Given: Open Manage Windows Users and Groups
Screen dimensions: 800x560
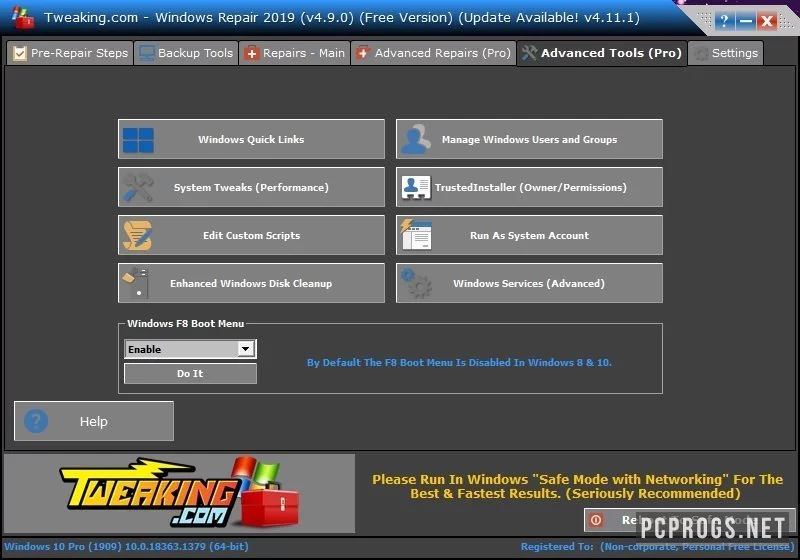Looking at the screenshot, I should pyautogui.click(x=529, y=139).
